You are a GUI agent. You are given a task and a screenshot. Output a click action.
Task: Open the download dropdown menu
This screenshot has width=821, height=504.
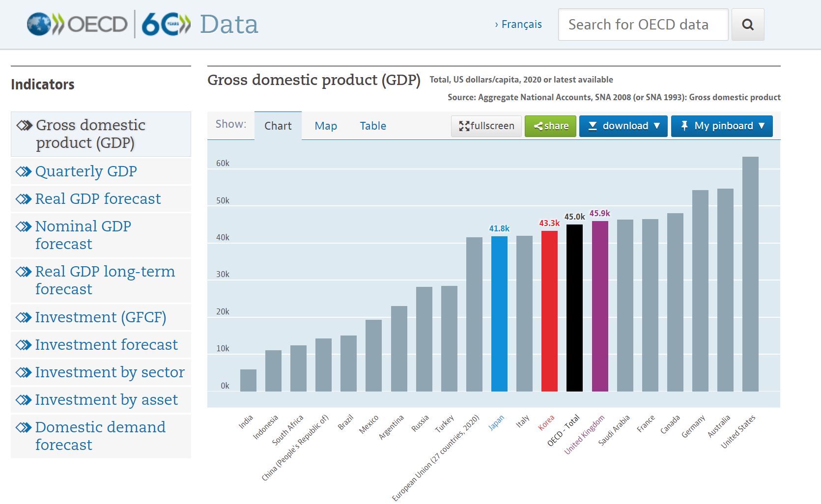coord(623,126)
